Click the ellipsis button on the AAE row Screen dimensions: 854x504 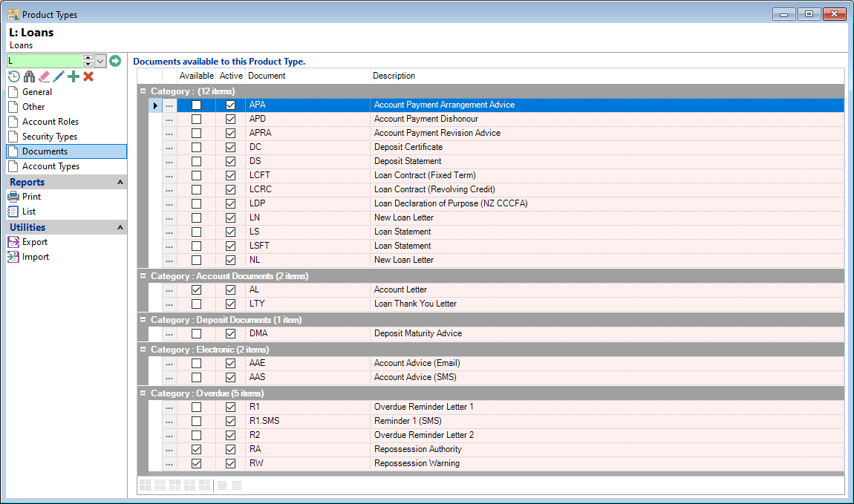click(x=169, y=364)
